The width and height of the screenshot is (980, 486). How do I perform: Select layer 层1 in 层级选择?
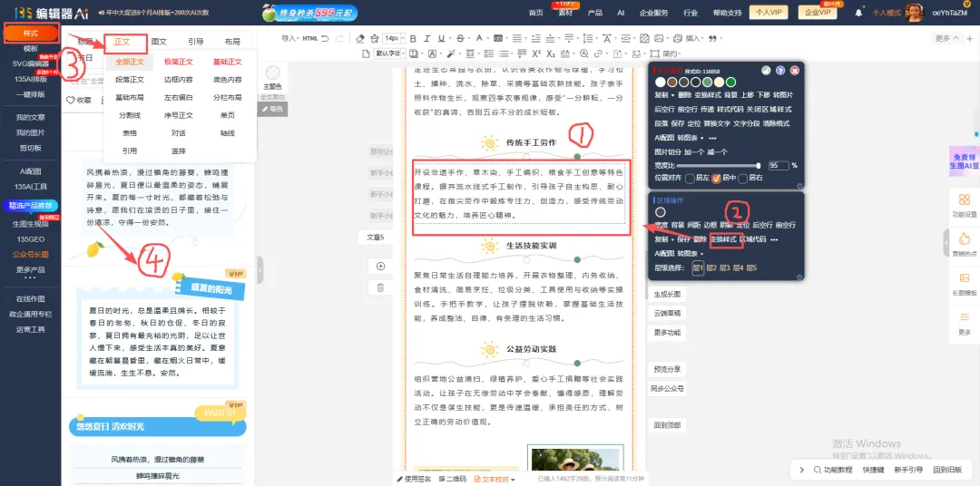pyautogui.click(x=698, y=268)
